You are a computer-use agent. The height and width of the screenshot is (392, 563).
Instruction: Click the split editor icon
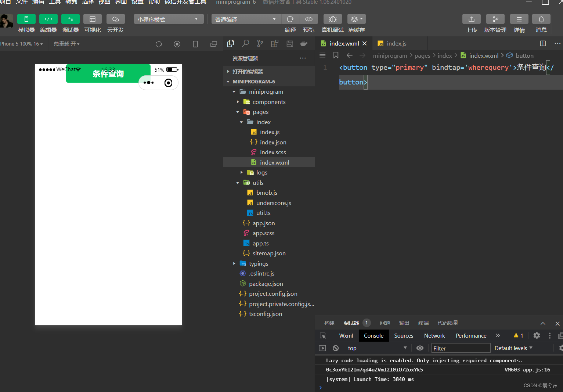pyautogui.click(x=543, y=43)
